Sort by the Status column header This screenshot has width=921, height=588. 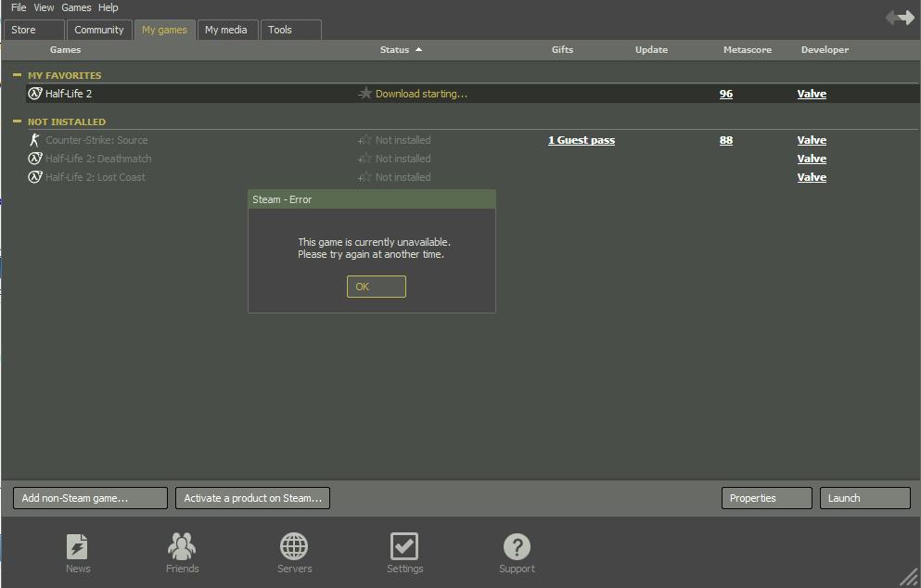(401, 50)
